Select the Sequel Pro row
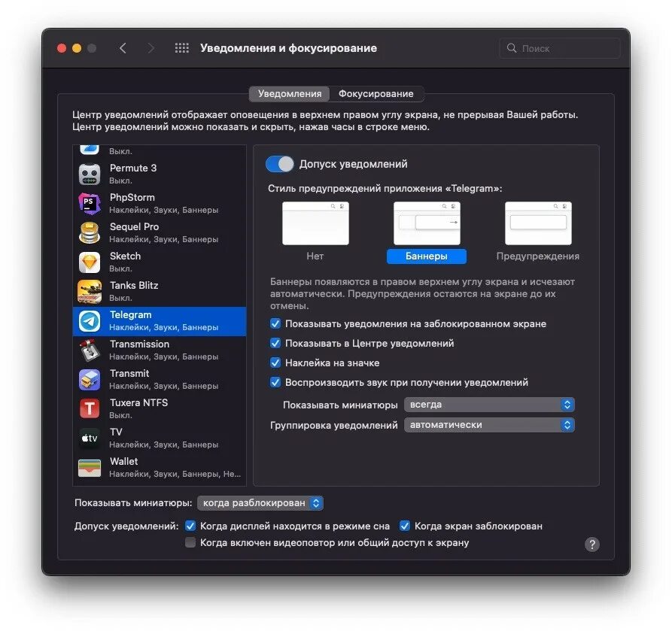Viewport: 672px width, 631px height. pos(160,232)
